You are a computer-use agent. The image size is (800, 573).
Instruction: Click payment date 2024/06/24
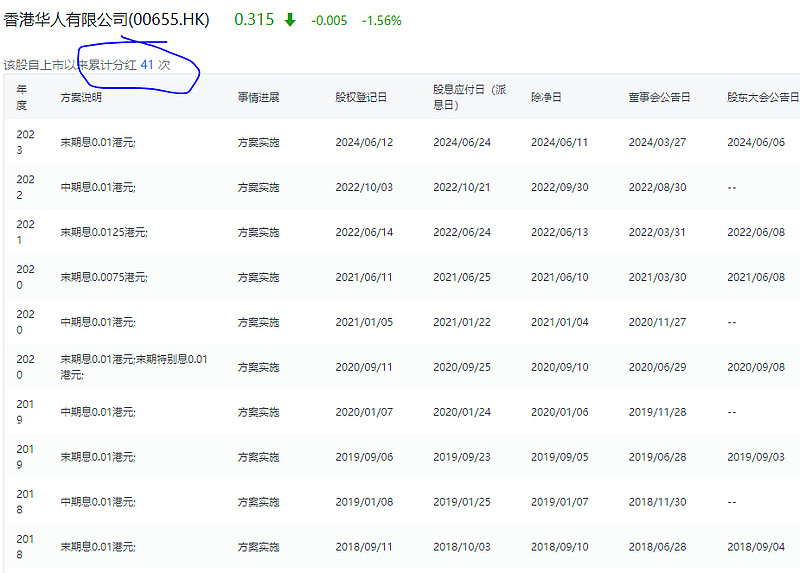click(x=462, y=142)
